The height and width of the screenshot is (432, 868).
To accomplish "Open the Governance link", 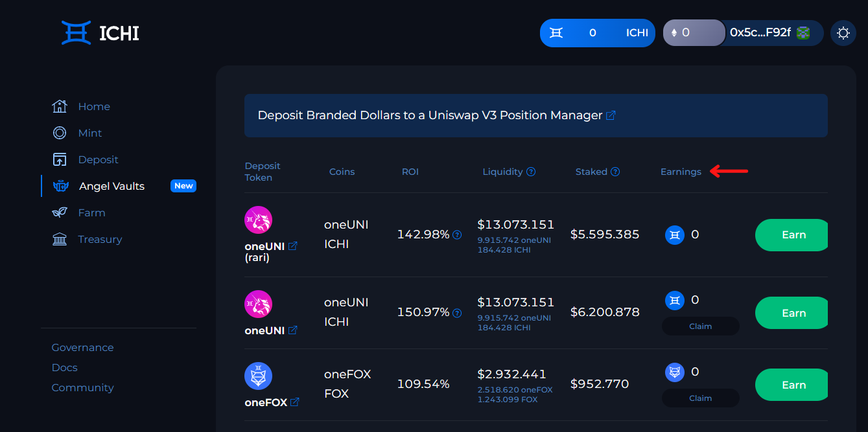I will pos(82,348).
